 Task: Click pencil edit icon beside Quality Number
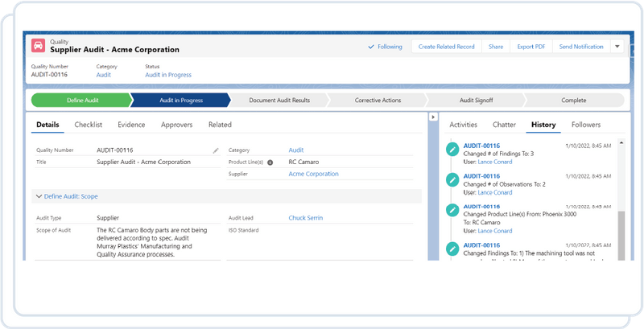pos(216,150)
